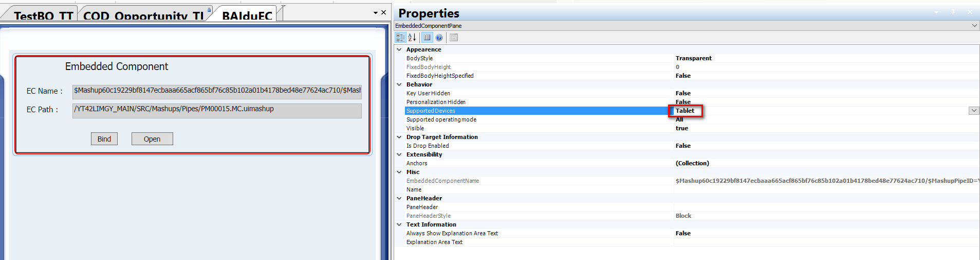Collapse the PaneHeader category
Viewport: 980px width, 260px height.
[399, 198]
